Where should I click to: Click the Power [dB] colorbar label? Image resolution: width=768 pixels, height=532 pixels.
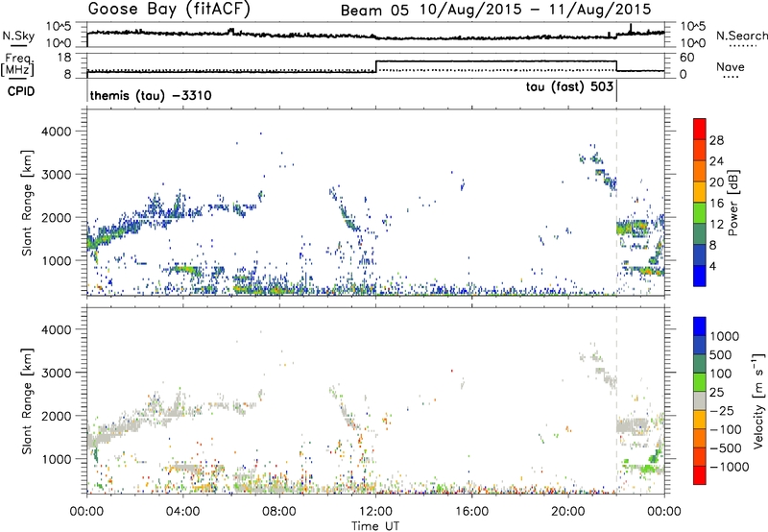tap(732, 203)
